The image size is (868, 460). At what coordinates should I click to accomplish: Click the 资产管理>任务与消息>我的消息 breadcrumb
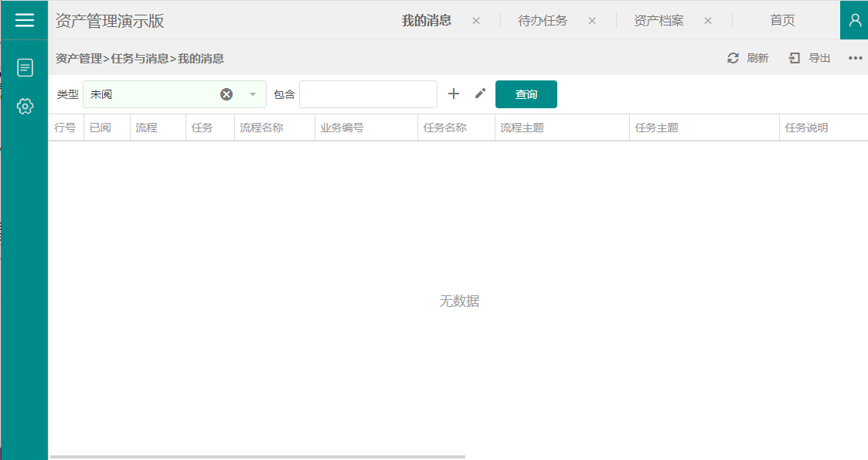click(139, 58)
